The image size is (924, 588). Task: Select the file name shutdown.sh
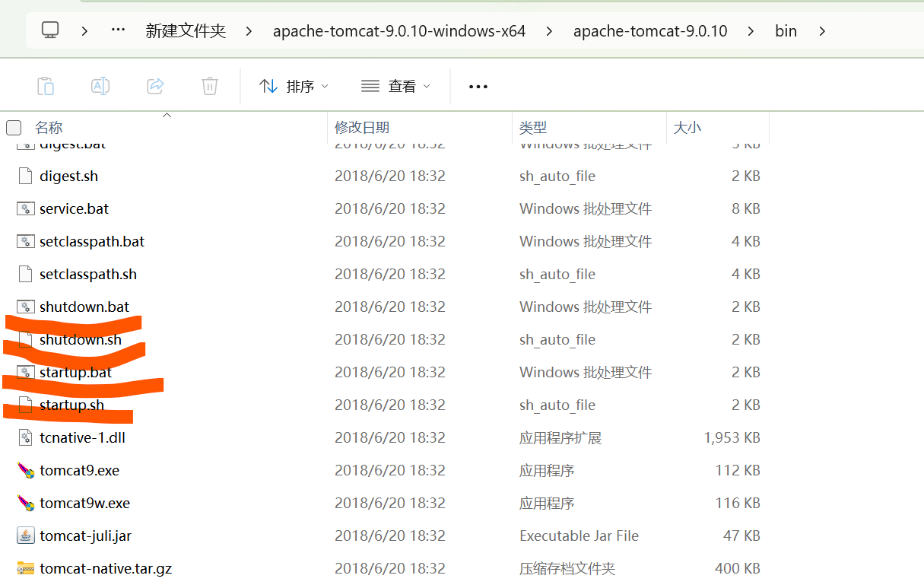[x=81, y=339]
